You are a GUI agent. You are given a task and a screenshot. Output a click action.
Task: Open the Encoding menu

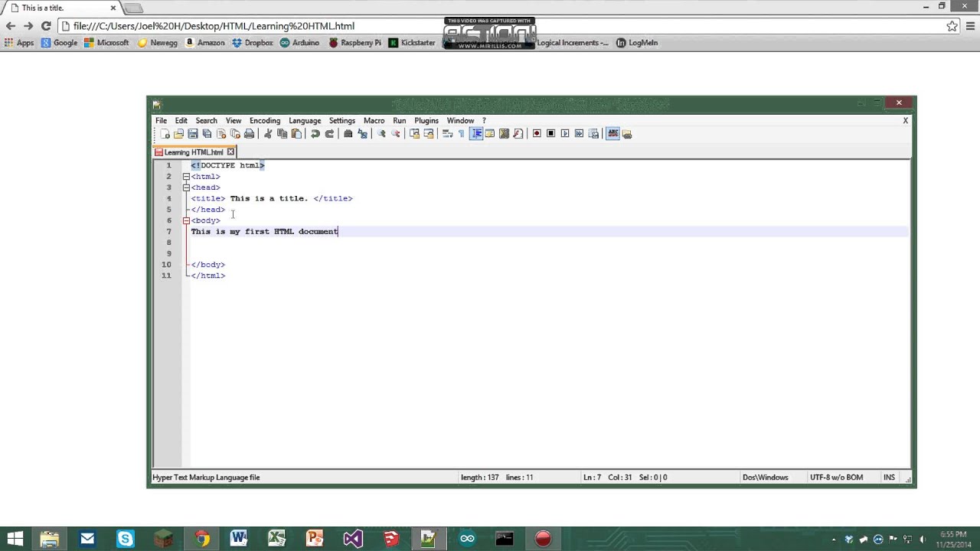[x=265, y=120]
